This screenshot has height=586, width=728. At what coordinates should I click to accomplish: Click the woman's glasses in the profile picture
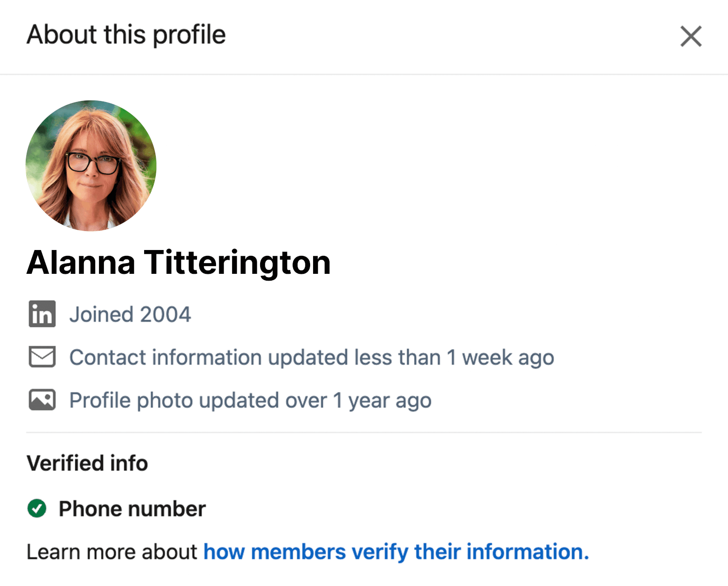point(93,163)
